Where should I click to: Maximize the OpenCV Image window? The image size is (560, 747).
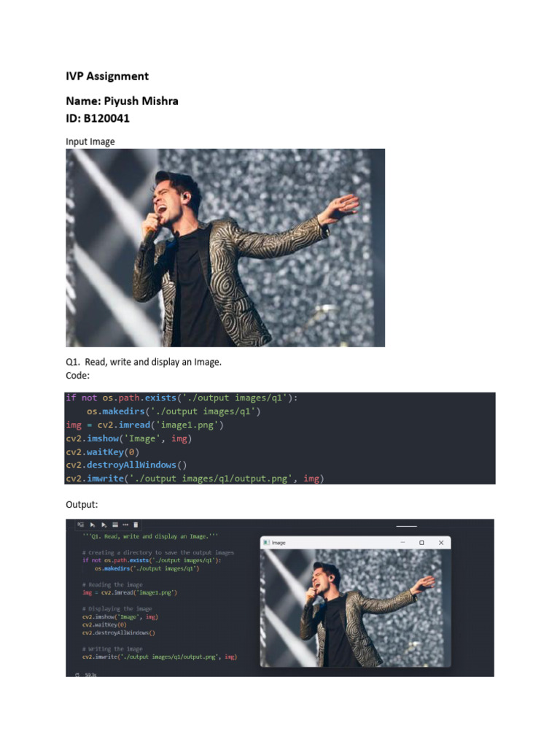(421, 542)
